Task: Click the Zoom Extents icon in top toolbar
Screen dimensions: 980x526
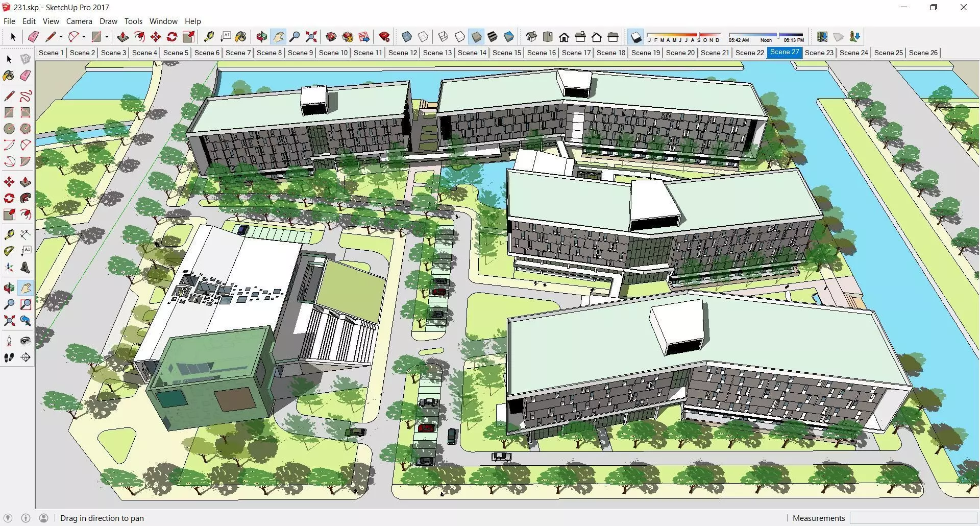Action: pos(311,37)
